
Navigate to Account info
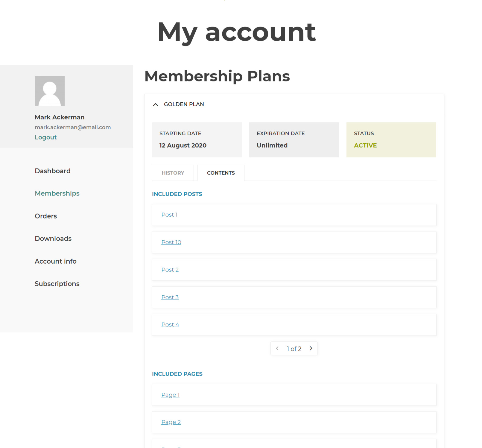tap(56, 261)
